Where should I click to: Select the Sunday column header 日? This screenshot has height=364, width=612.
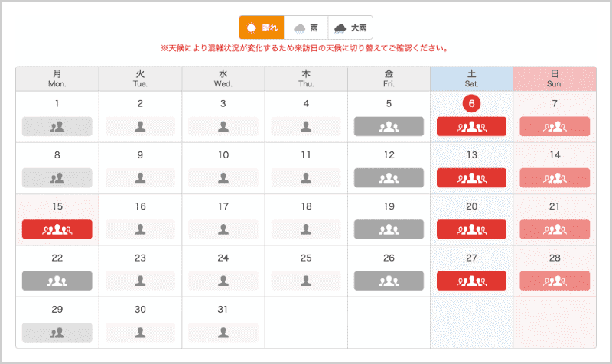pyautogui.click(x=555, y=78)
